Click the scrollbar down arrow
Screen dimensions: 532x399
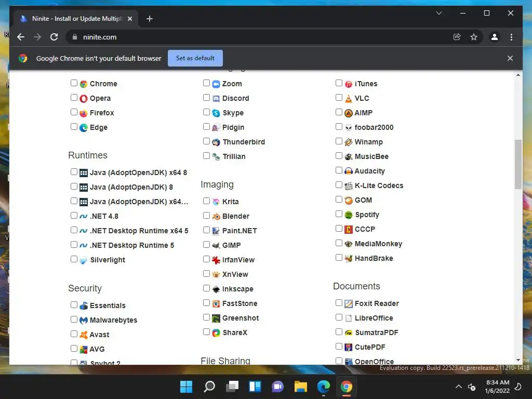point(518,360)
